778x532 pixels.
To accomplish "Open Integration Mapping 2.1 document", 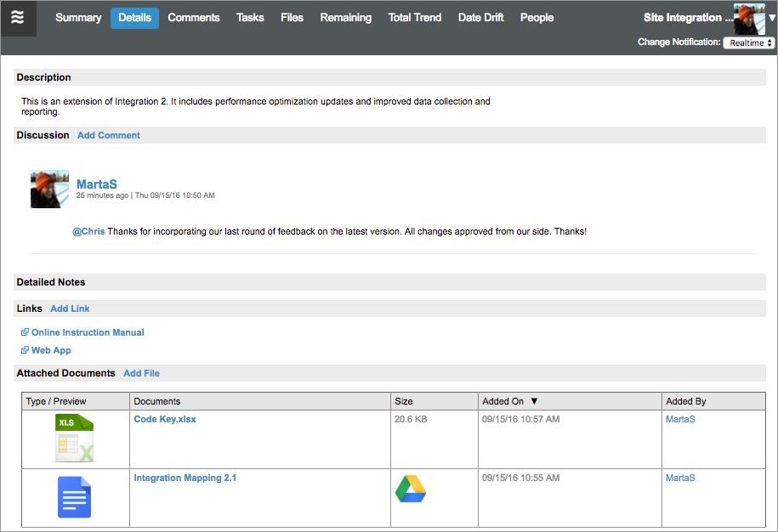I will (x=185, y=478).
